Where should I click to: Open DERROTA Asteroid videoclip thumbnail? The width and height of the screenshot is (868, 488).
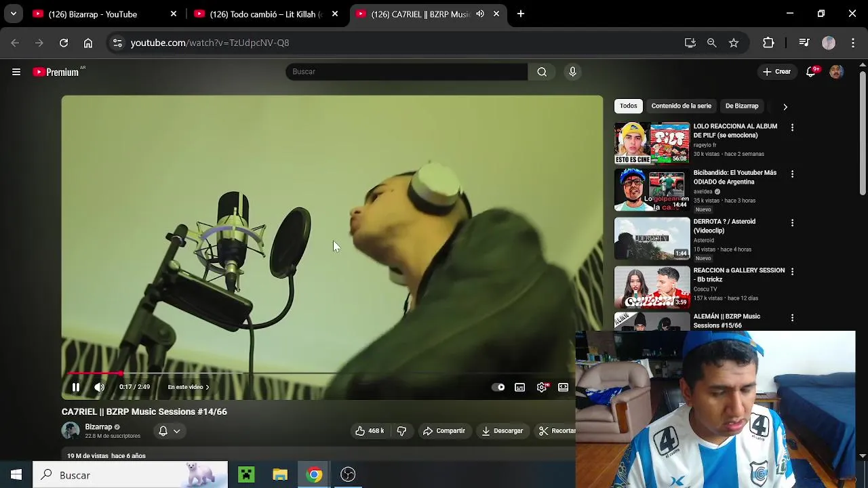click(652, 239)
